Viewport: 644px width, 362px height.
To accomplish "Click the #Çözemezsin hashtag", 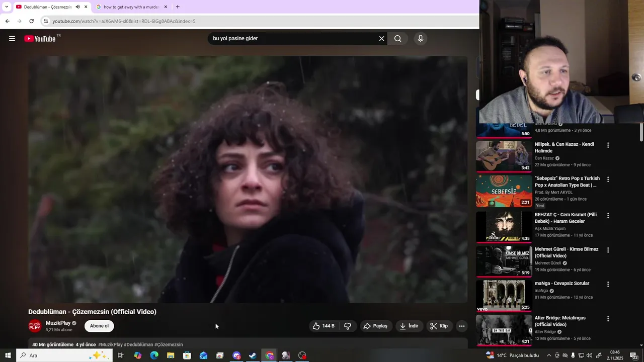I will coord(169,345).
